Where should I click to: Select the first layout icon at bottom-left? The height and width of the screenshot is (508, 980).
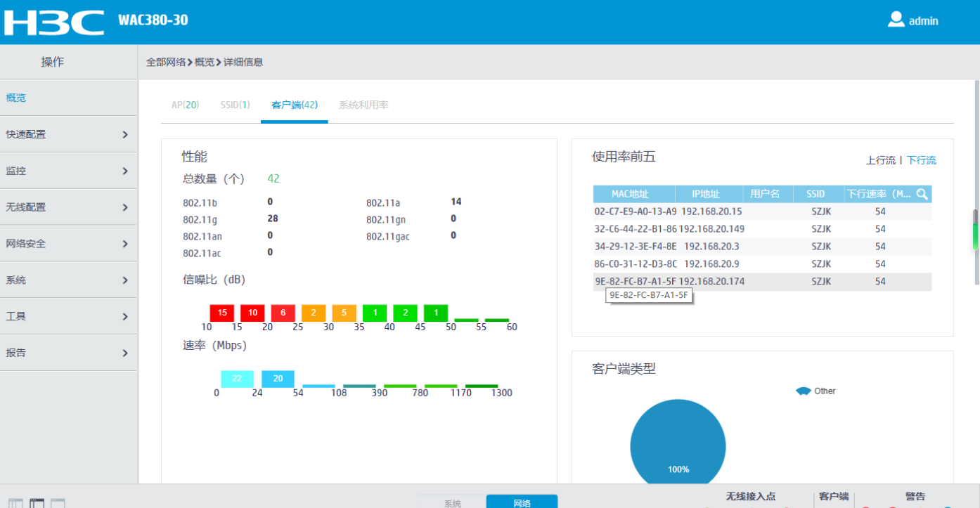(15, 503)
